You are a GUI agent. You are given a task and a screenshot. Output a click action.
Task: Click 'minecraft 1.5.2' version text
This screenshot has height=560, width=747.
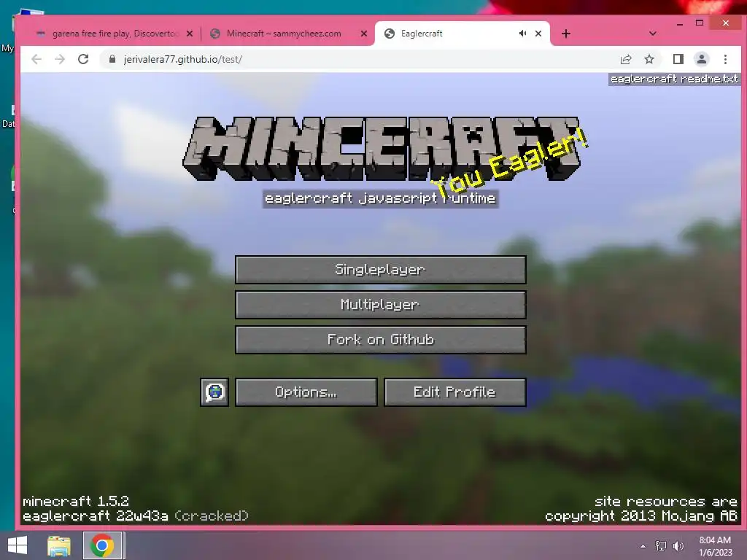point(76,501)
